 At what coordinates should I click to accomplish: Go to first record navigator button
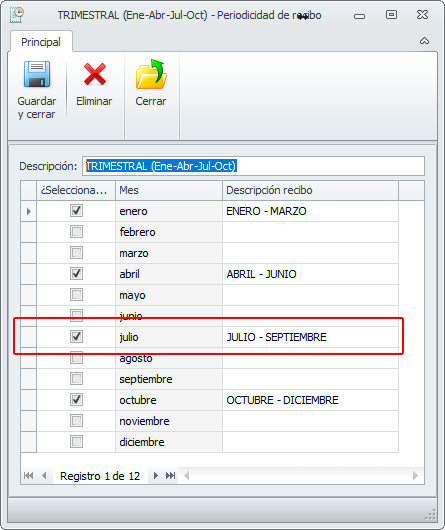(x=28, y=476)
